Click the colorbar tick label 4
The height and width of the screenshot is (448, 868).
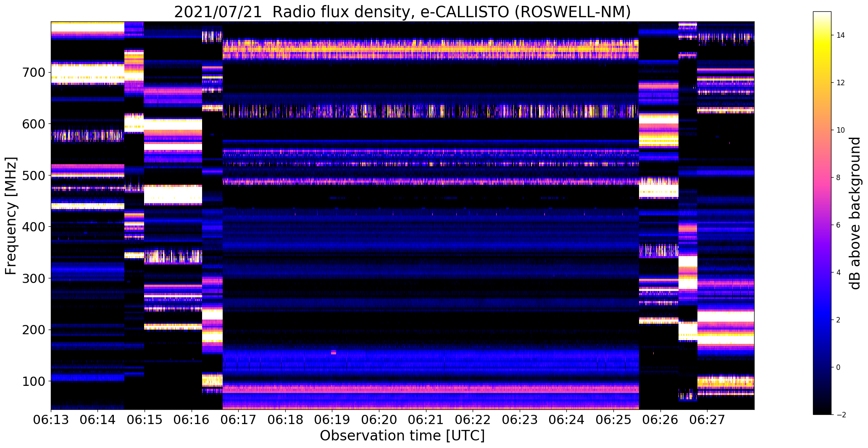coord(838,272)
